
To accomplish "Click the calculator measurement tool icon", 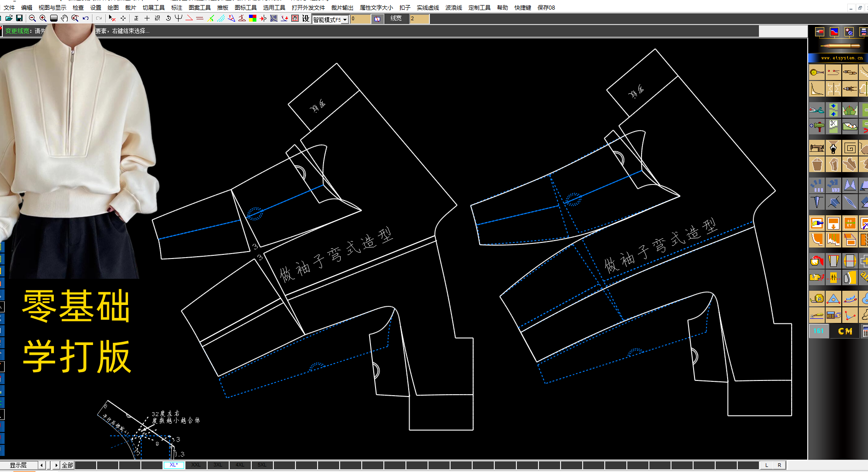I will point(833,315).
